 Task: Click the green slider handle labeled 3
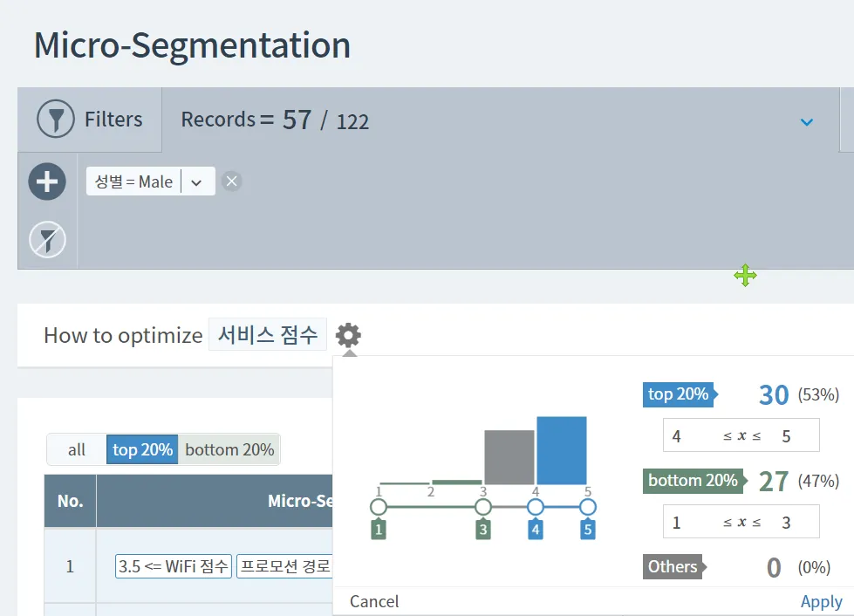pyautogui.click(x=483, y=507)
